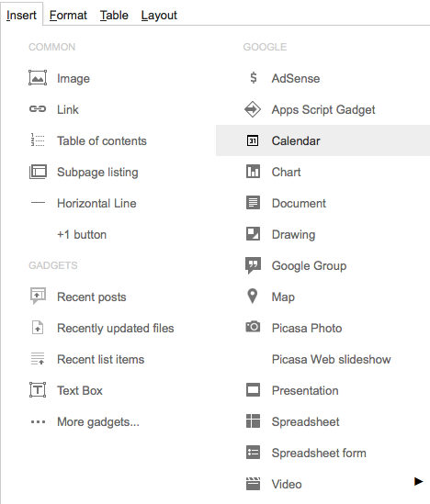Click the chain Link icon
Image resolution: width=430 pixels, height=504 pixels.
(x=38, y=109)
